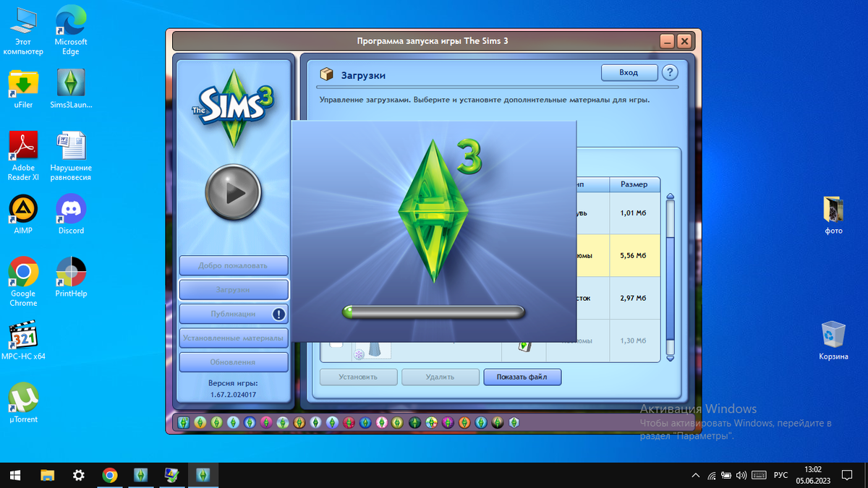
Task: Start the game with the round Play button
Action: pos(234,192)
